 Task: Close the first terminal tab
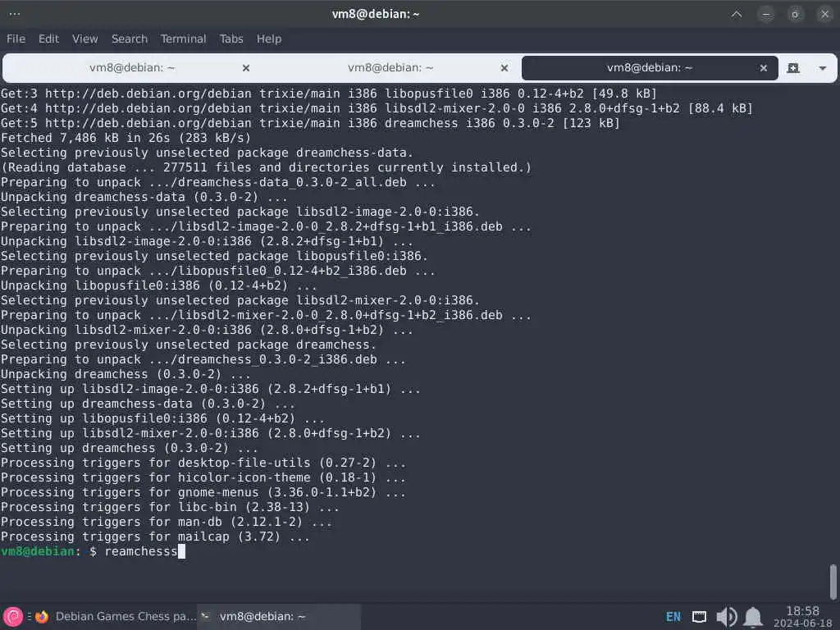[x=246, y=68]
